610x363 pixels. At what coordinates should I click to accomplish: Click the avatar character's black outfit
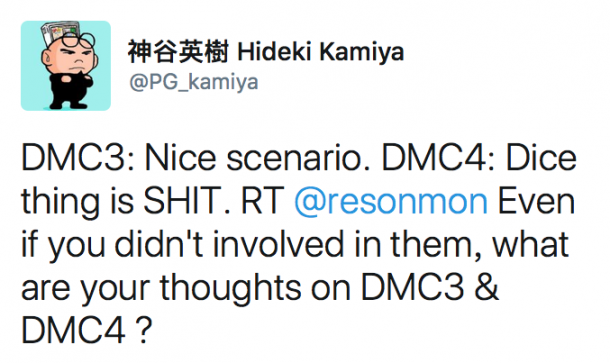point(70,88)
